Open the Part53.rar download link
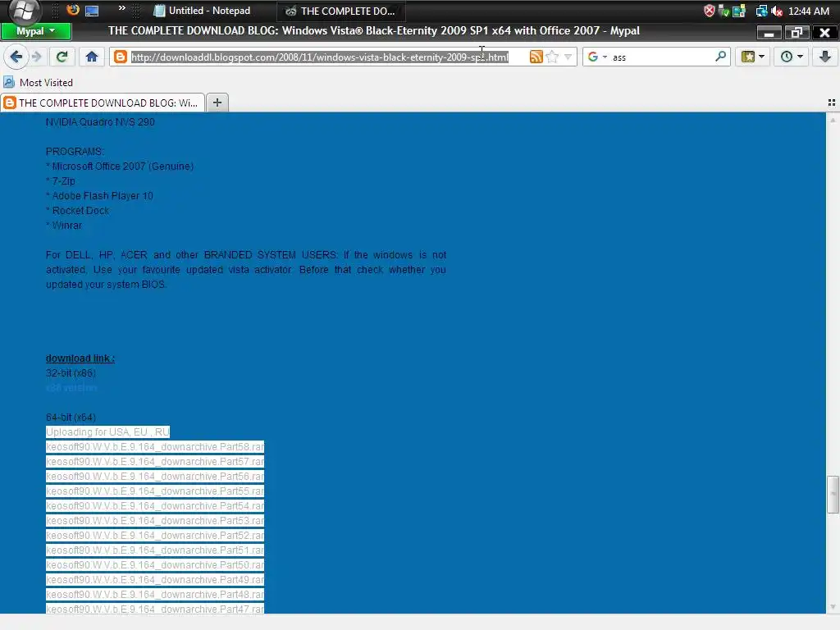 tap(155, 521)
